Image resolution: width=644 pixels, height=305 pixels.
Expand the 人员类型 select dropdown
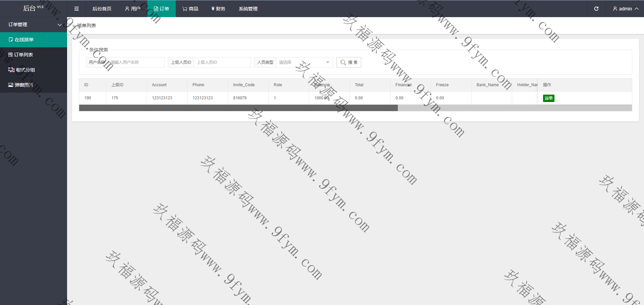click(304, 62)
